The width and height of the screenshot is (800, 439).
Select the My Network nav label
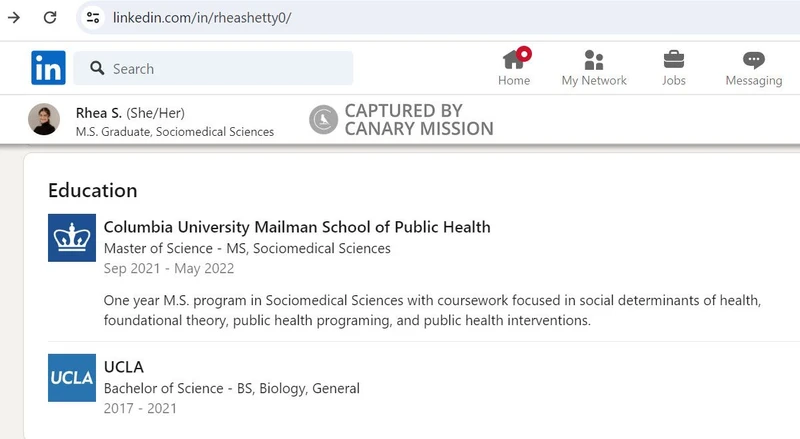pos(594,81)
